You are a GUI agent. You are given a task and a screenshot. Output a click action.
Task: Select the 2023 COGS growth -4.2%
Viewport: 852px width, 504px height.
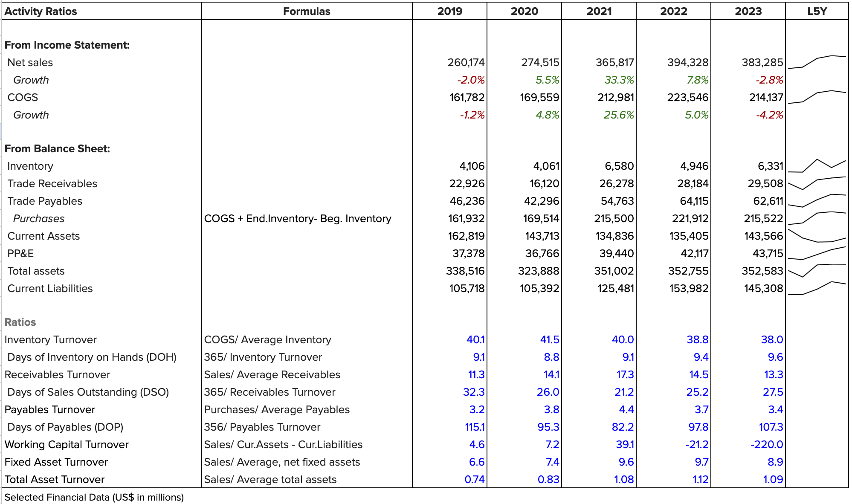click(x=769, y=115)
